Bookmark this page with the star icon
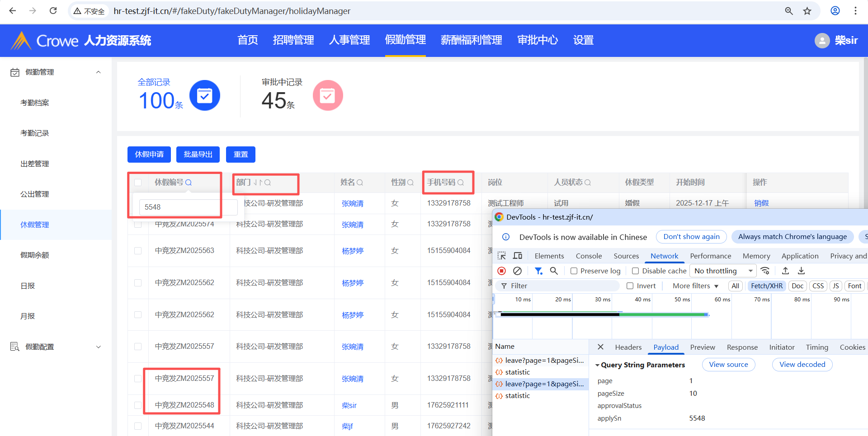The height and width of the screenshot is (436, 868). pyautogui.click(x=807, y=11)
